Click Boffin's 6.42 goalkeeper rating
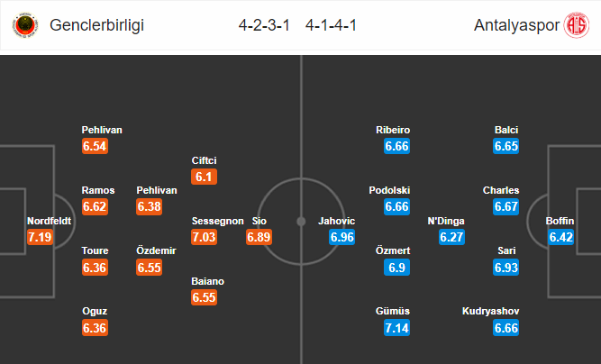This screenshot has height=364, width=601. (560, 237)
